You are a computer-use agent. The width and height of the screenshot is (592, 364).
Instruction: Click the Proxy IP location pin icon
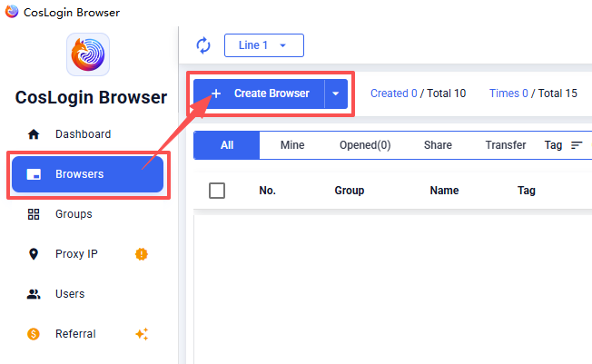[34, 254]
